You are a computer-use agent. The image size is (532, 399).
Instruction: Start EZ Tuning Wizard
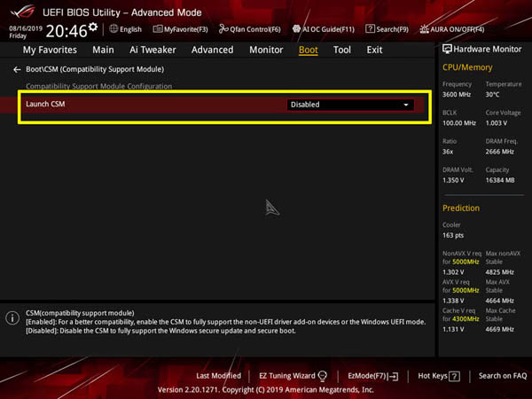pos(293,376)
